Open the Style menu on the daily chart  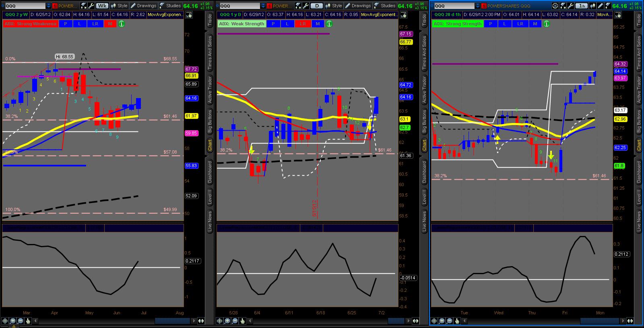pyautogui.click(x=334, y=6)
